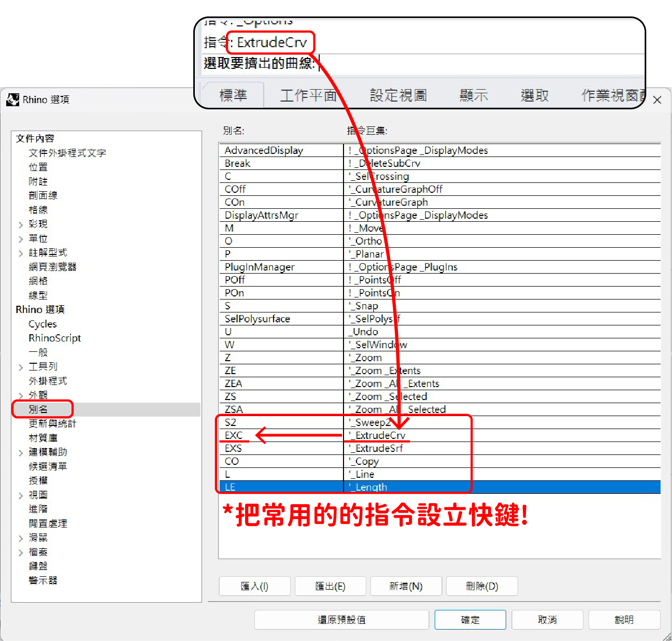672x641 pixels.
Task: Click the 匯入(I) button
Action: 254,586
